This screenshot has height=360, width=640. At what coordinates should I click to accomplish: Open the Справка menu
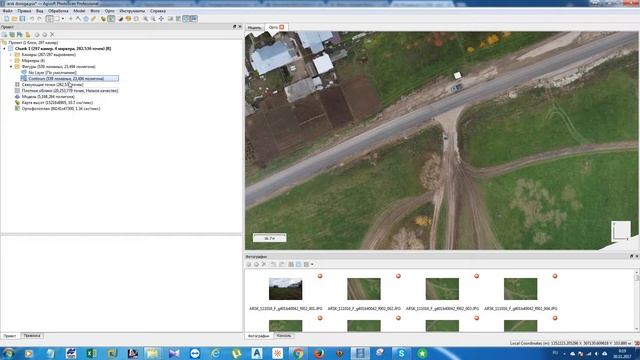point(158,11)
